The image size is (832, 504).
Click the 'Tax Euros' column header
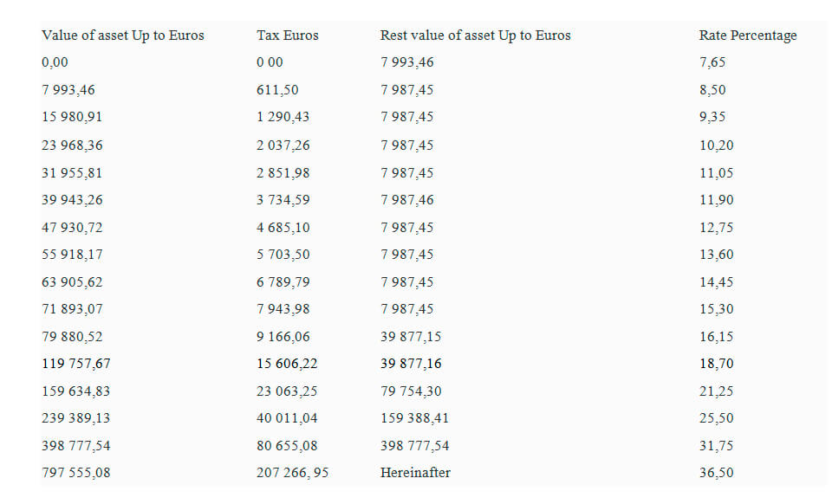288,36
